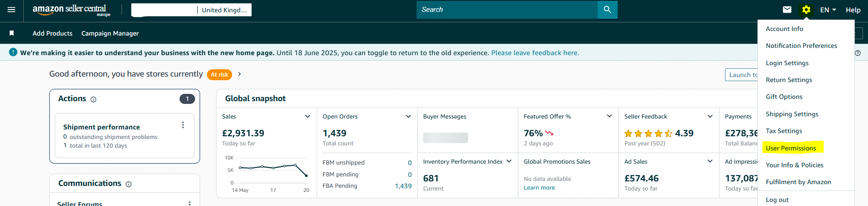Click the search magnifier button
Viewport: 868px width, 206px height.
point(607,10)
